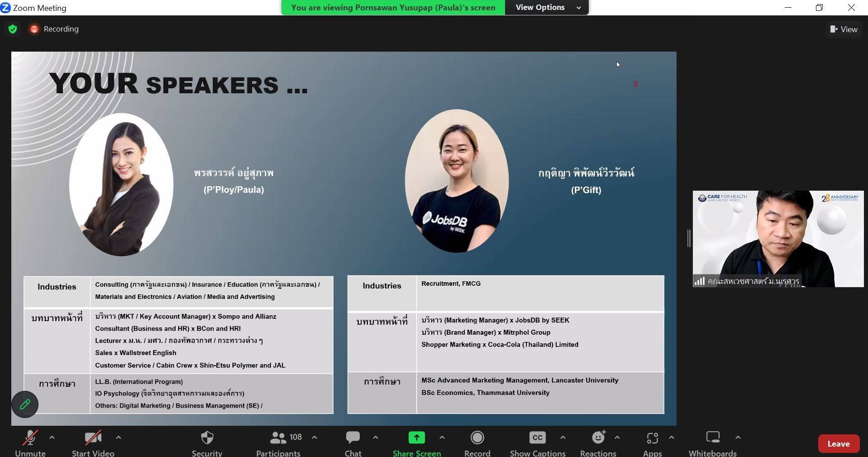
Task: Expand share screen options arrow
Action: (x=442, y=438)
